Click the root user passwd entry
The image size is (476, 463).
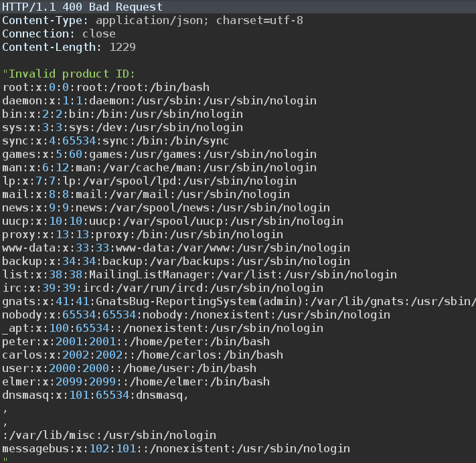pos(106,88)
